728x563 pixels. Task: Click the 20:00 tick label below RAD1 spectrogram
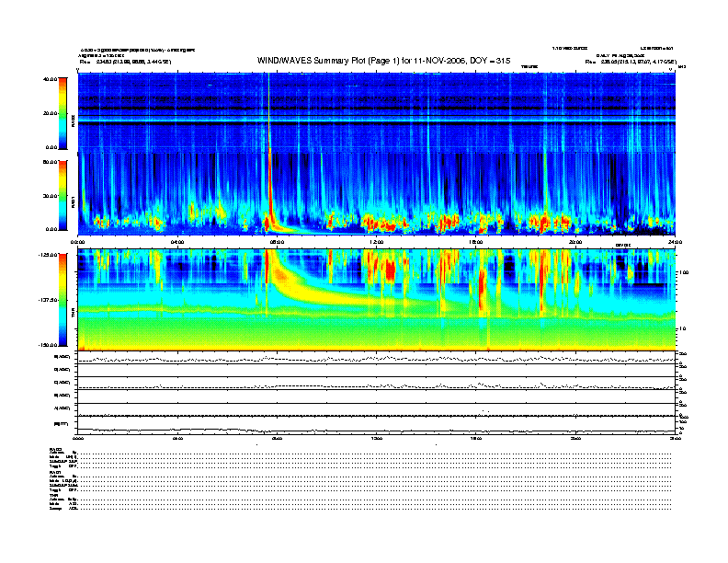(575, 242)
